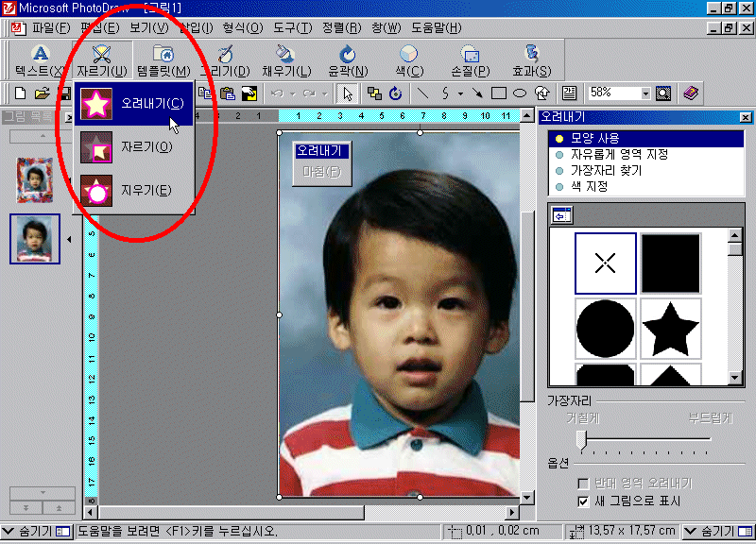Viewport: 756px width, 544px height.
Task: Select the first framed photo thumbnail
Action: point(33,179)
